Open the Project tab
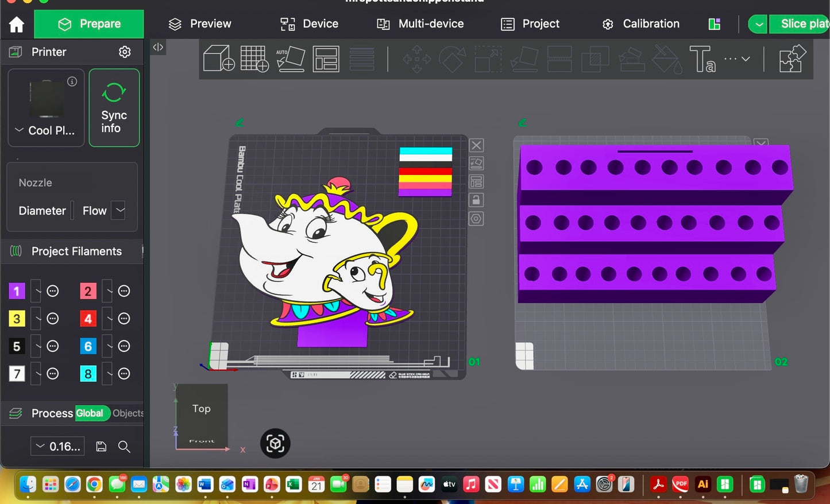830x504 pixels. [530, 24]
